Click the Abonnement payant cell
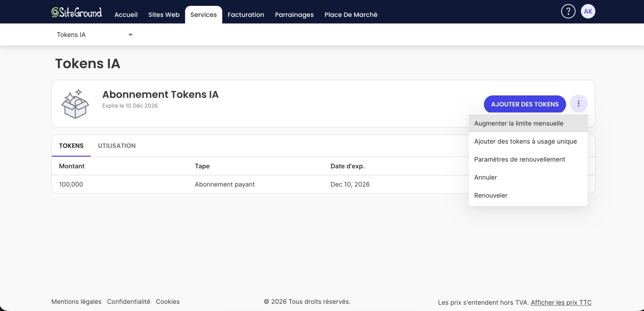This screenshot has height=311, width=644. coord(225,184)
